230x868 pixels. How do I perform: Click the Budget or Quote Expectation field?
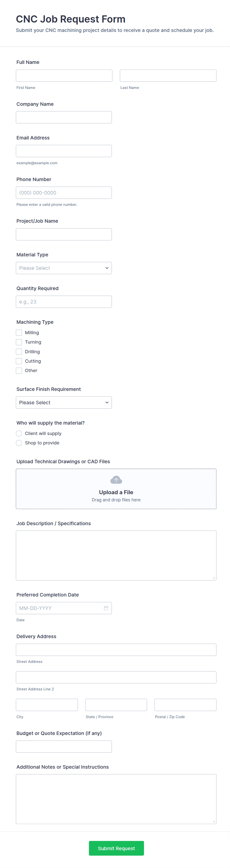pos(64,746)
